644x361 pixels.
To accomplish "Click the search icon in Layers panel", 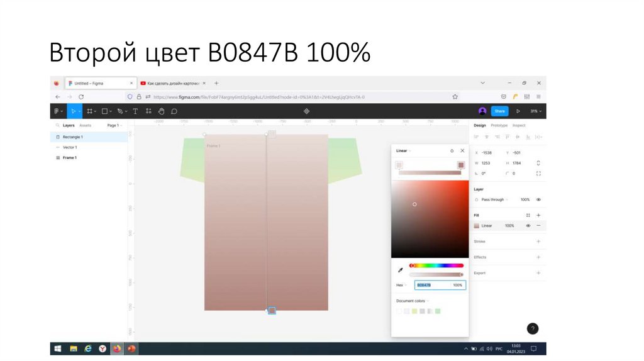I will 57,125.
